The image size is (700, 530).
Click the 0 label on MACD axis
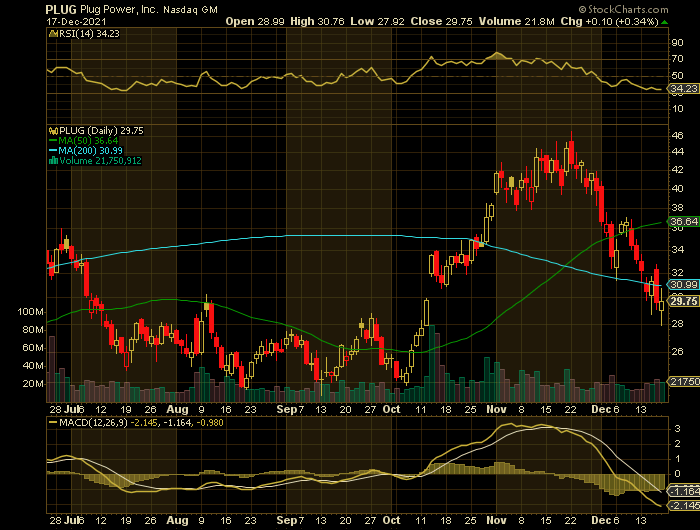tap(677, 474)
